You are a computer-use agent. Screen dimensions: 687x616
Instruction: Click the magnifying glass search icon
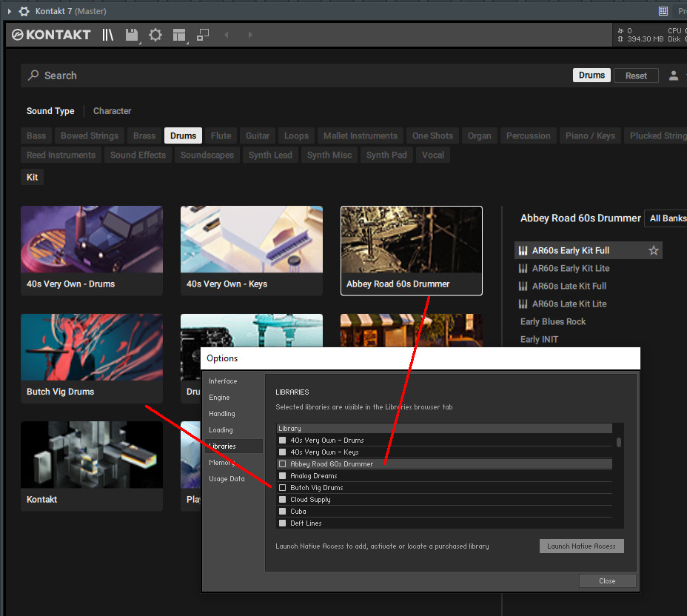point(33,76)
